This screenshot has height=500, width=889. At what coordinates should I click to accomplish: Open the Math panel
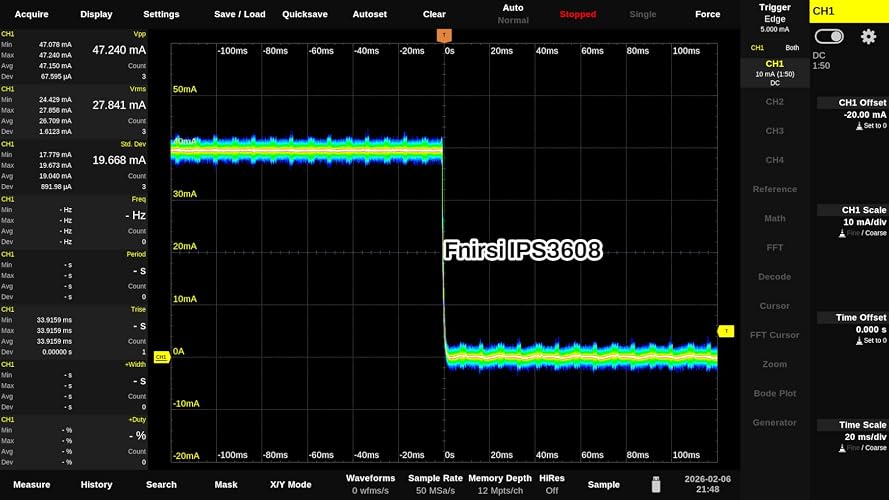(774, 218)
